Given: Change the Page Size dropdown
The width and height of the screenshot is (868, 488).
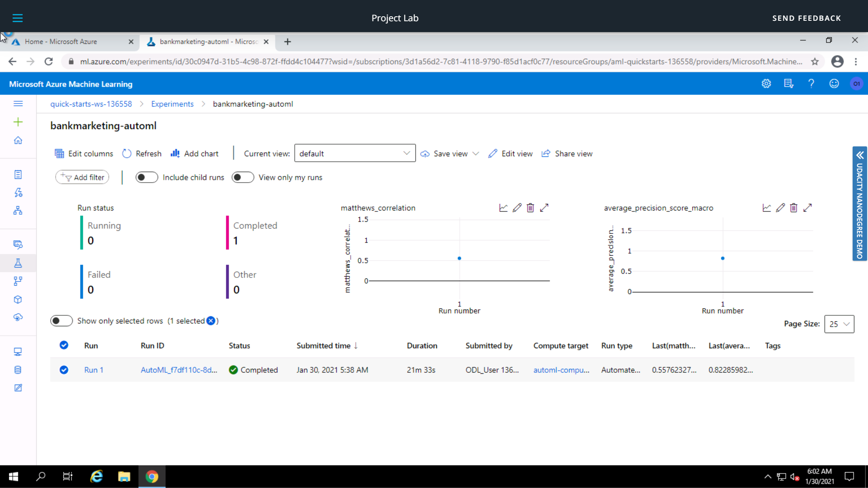Looking at the screenshot, I should [839, 324].
